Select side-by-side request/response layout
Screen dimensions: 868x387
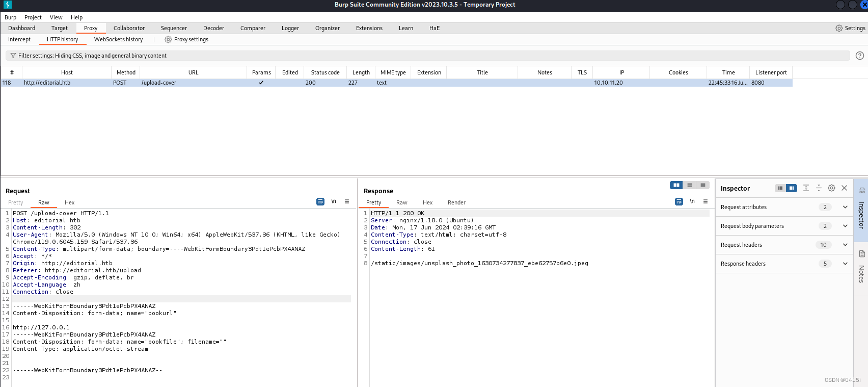(x=676, y=185)
